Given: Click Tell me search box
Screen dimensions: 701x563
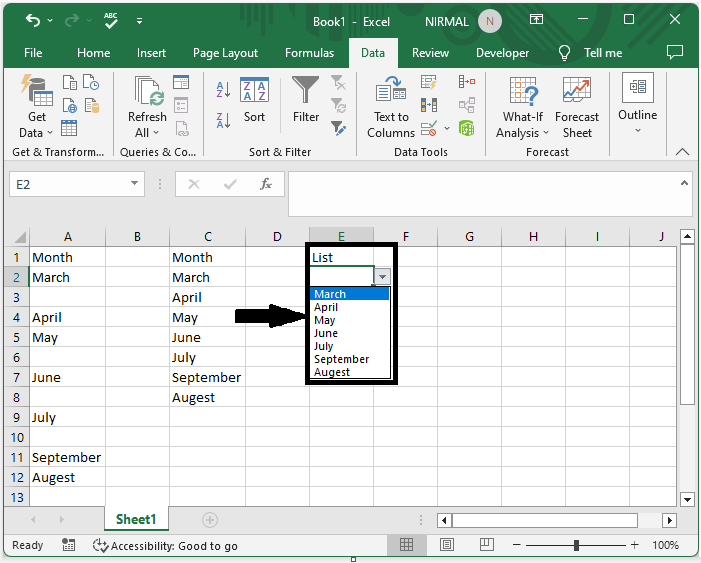Looking at the screenshot, I should coord(590,53).
